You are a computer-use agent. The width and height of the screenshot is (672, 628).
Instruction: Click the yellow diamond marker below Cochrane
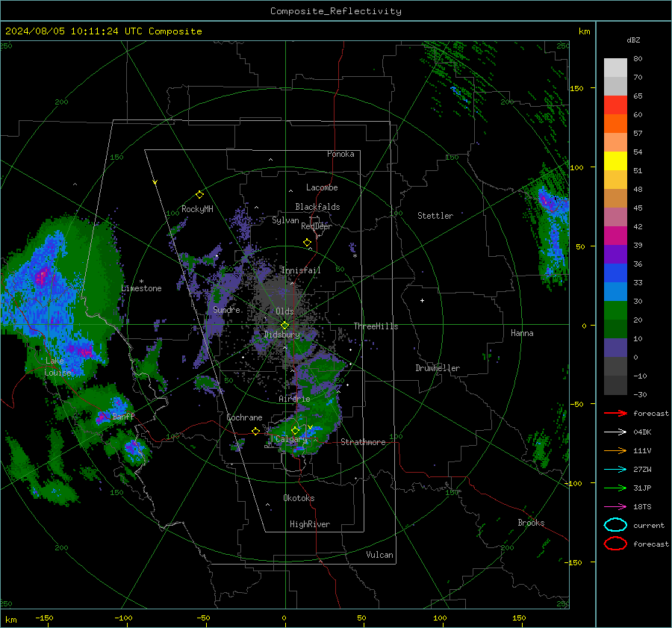click(x=255, y=431)
